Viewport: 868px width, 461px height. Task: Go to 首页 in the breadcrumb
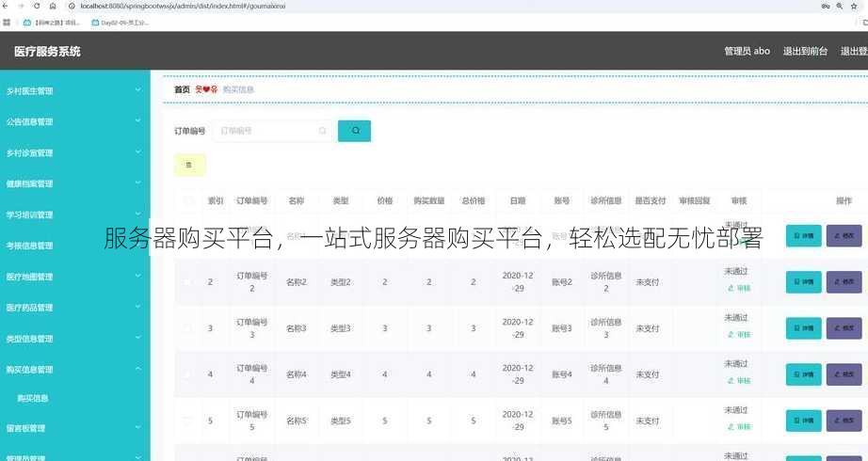[x=182, y=89]
